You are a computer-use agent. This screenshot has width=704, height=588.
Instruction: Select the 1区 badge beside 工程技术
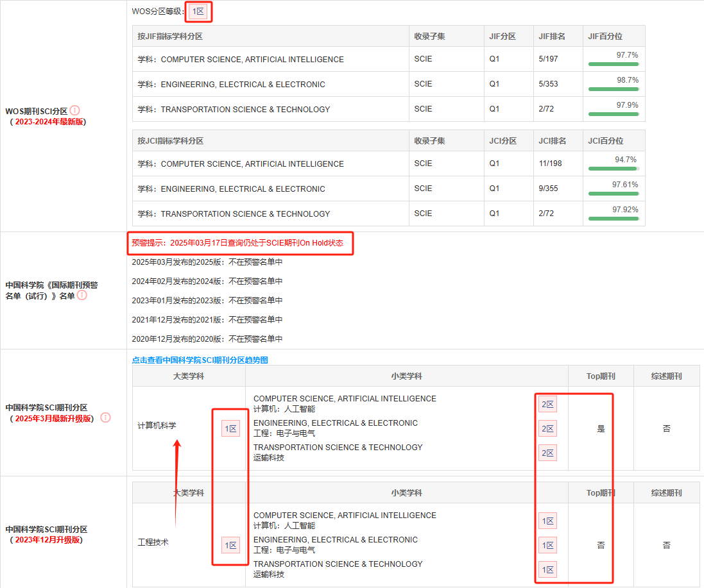coord(230,546)
